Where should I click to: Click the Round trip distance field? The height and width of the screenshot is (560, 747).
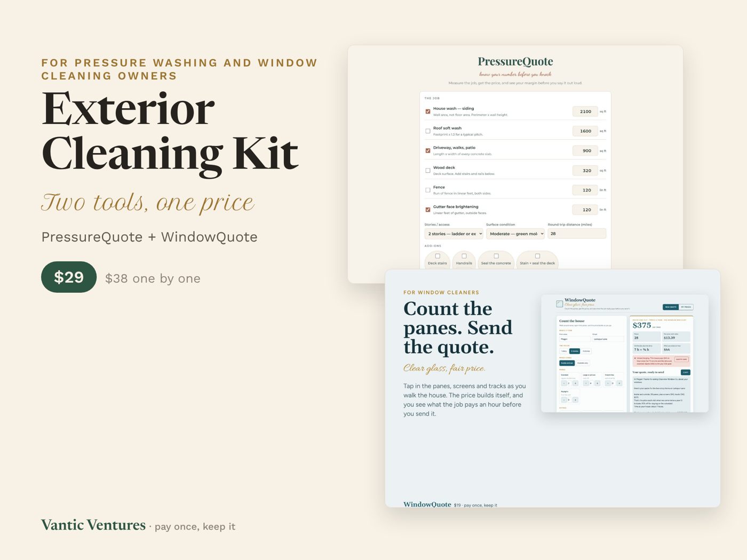577,234
